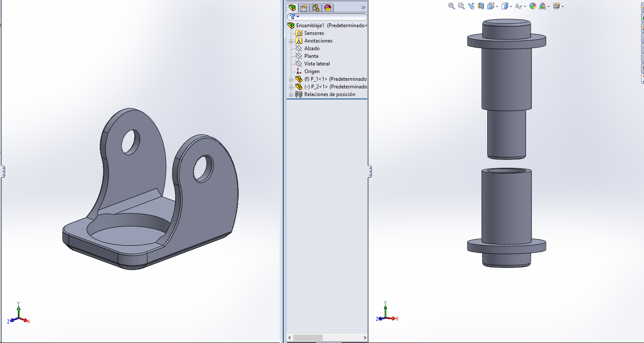Expand the Anotaciones node
Image resolution: width=644 pixels, height=343 pixels.
[291, 41]
